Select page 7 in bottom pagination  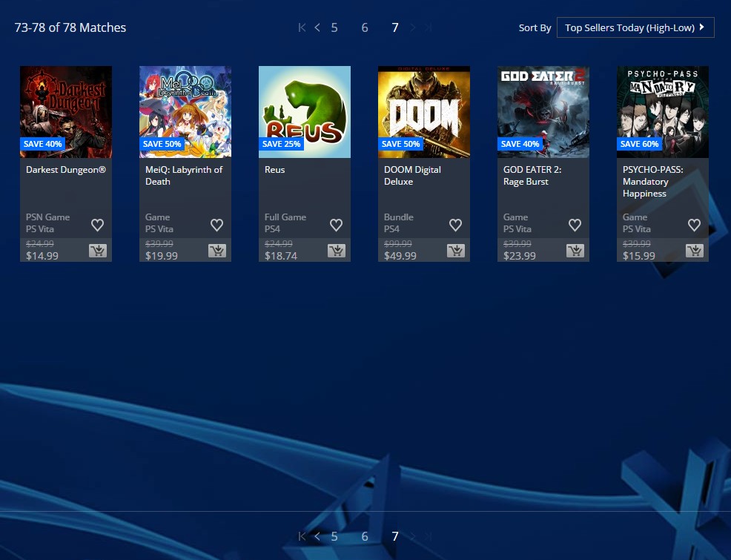click(x=394, y=536)
